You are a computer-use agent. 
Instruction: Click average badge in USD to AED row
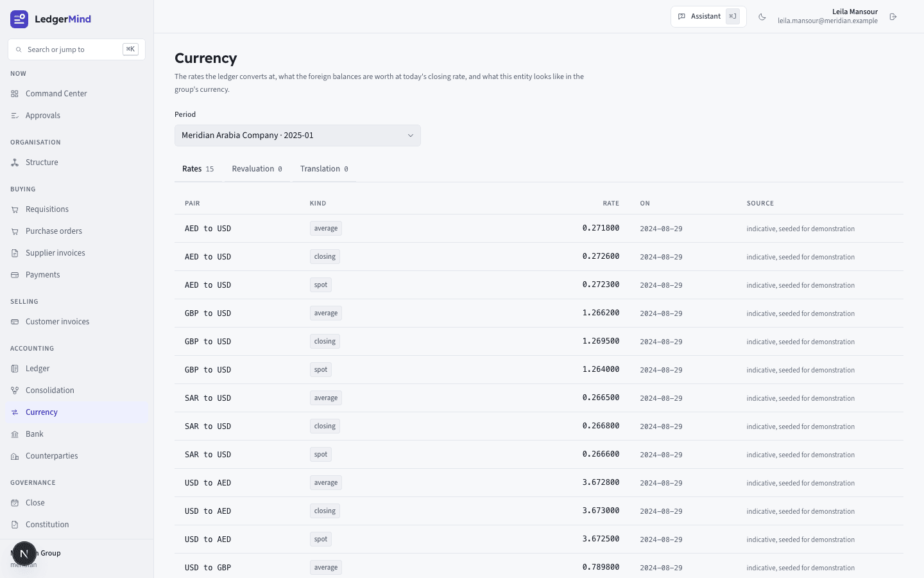(x=326, y=483)
